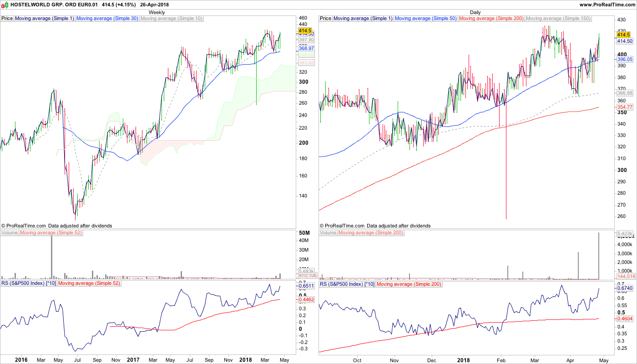Toggle the greyed weekly Moving average (Simple 10)
637x364 pixels.
point(172,19)
